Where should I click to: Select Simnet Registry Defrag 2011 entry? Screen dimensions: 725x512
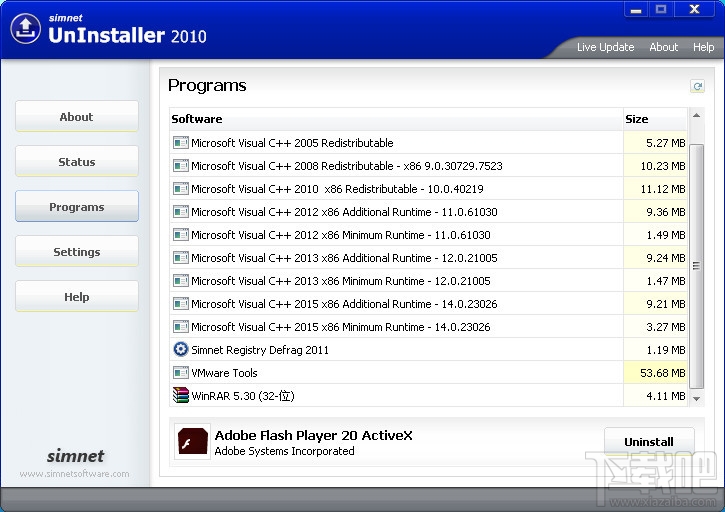[x=428, y=350]
